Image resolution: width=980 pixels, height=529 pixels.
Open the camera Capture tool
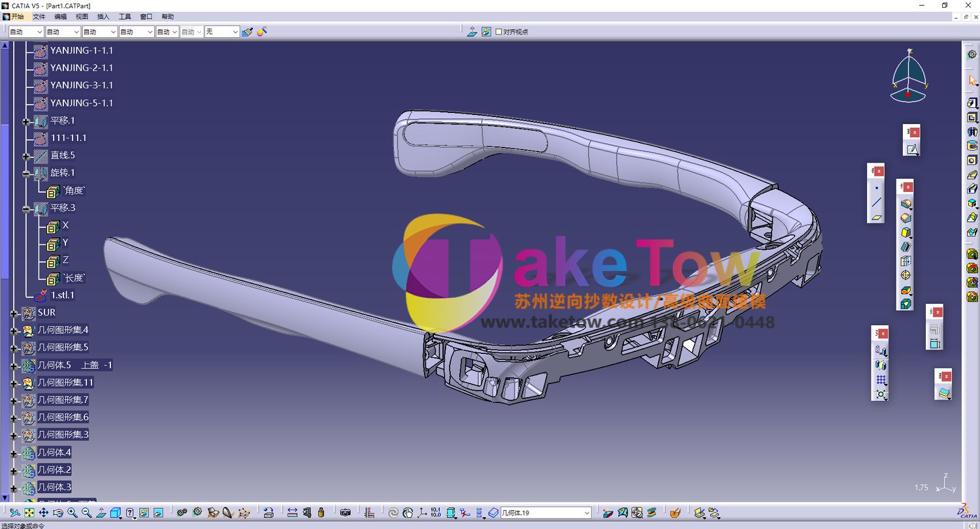(346, 513)
